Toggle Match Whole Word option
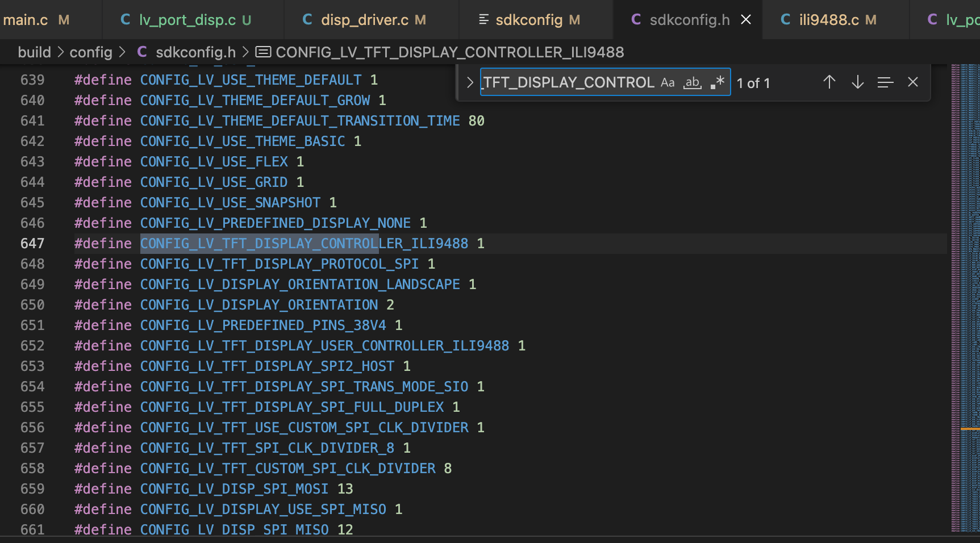 coord(693,82)
